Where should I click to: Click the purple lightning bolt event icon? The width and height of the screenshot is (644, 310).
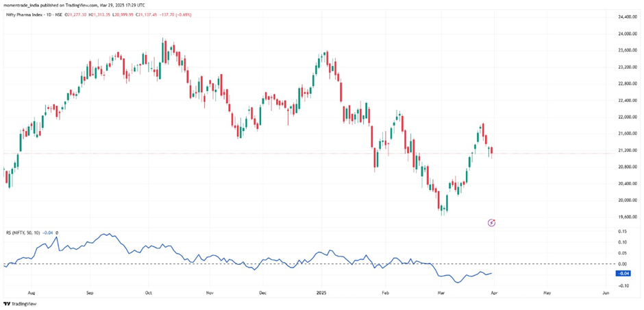(x=492, y=223)
